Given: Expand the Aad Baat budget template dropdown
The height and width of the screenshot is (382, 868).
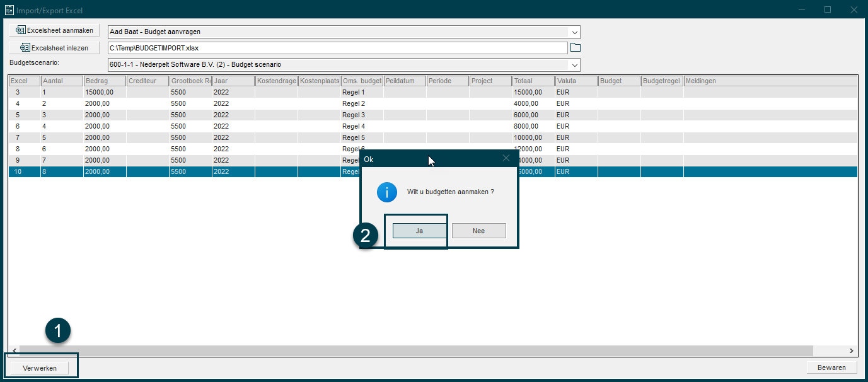Looking at the screenshot, I should pos(574,32).
